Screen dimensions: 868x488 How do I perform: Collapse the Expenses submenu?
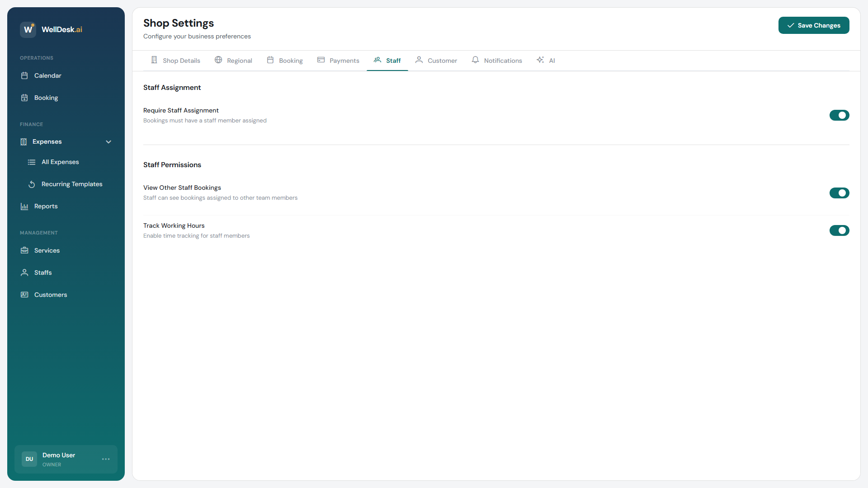point(108,141)
